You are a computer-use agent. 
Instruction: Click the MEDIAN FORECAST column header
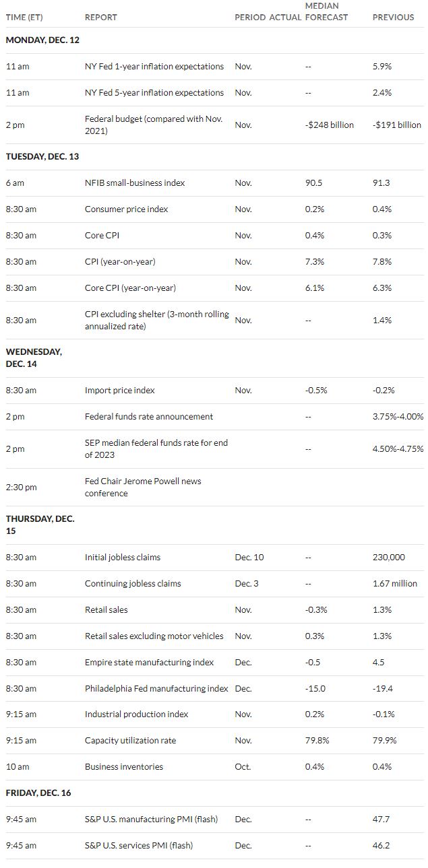[x=327, y=11]
